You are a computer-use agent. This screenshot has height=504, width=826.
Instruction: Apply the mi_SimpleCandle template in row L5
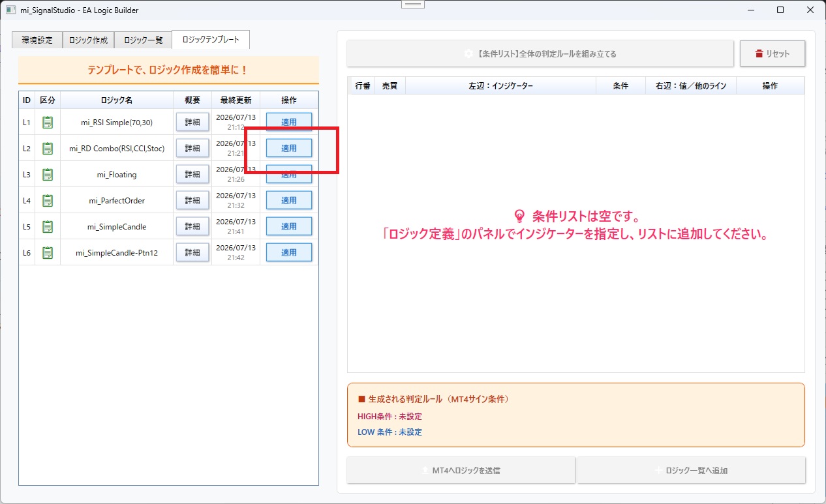pos(289,226)
